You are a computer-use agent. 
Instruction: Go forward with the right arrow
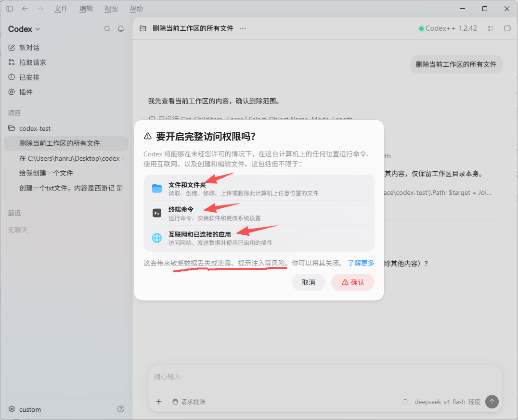pyautogui.click(x=40, y=9)
